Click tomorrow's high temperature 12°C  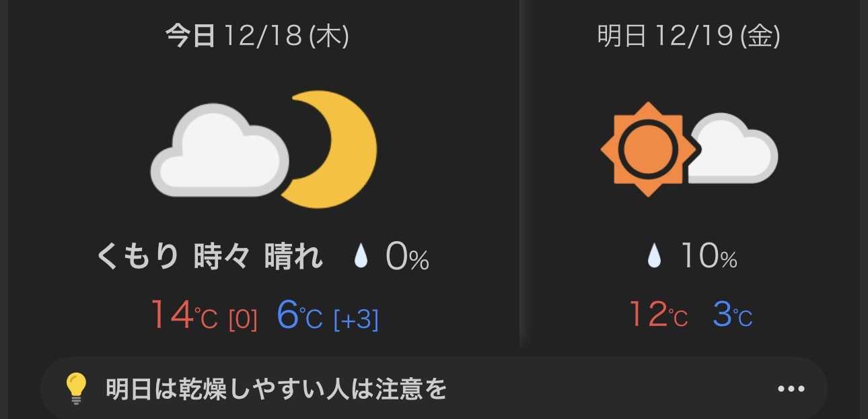tap(657, 315)
